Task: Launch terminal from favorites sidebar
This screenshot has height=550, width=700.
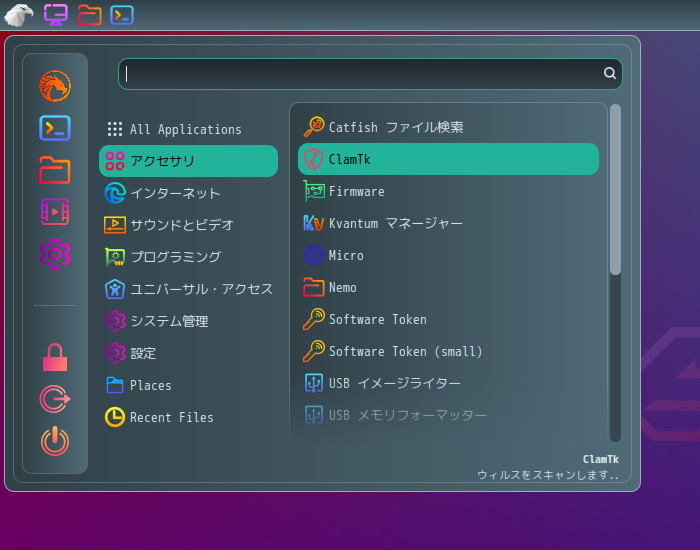Action: pos(55,128)
